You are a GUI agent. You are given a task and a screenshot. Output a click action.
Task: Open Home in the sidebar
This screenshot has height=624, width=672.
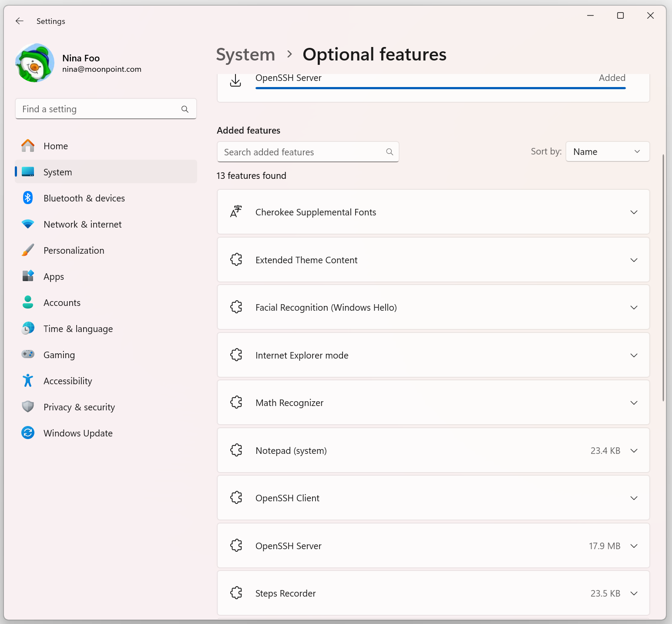coord(106,146)
